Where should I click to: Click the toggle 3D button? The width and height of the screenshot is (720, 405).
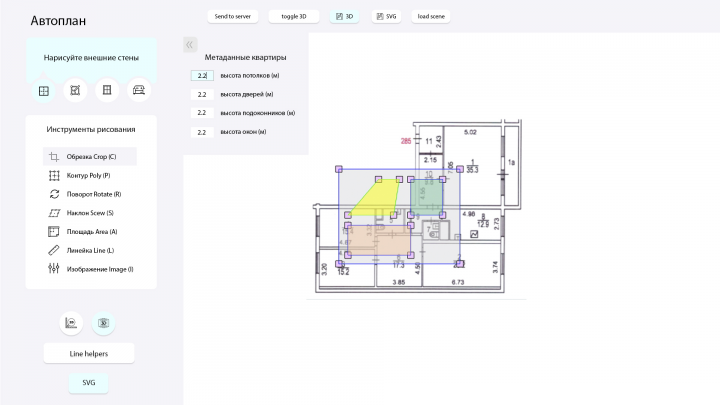(294, 17)
